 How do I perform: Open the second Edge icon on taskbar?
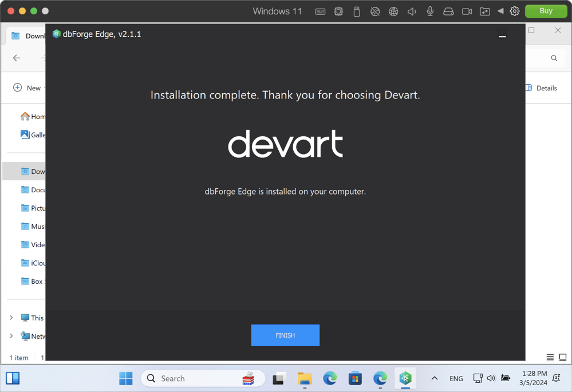pos(380,378)
